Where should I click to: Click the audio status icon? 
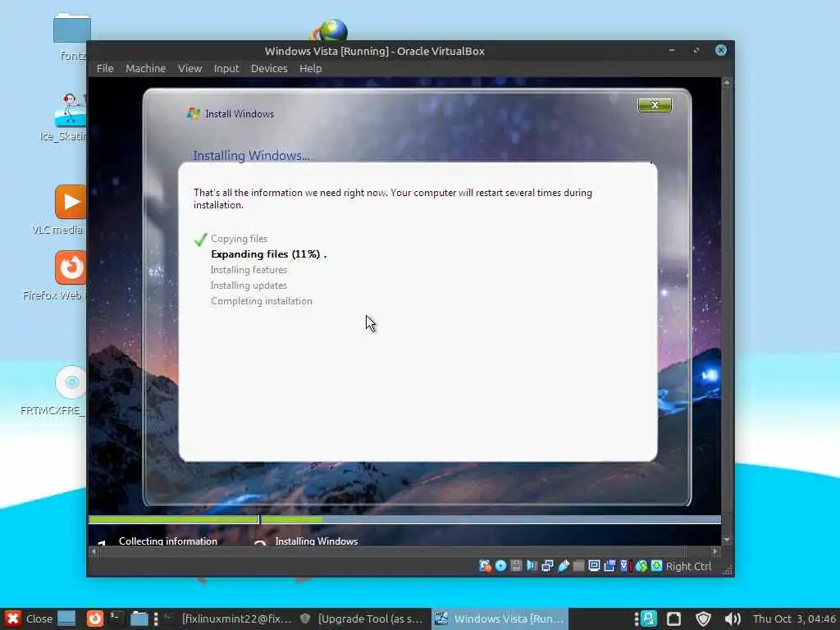[x=532, y=566]
